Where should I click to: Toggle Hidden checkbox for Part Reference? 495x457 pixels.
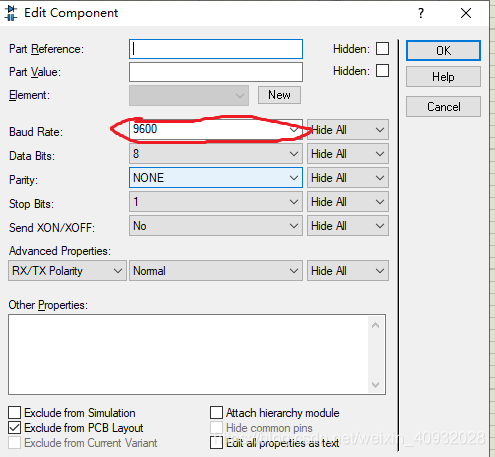382,49
